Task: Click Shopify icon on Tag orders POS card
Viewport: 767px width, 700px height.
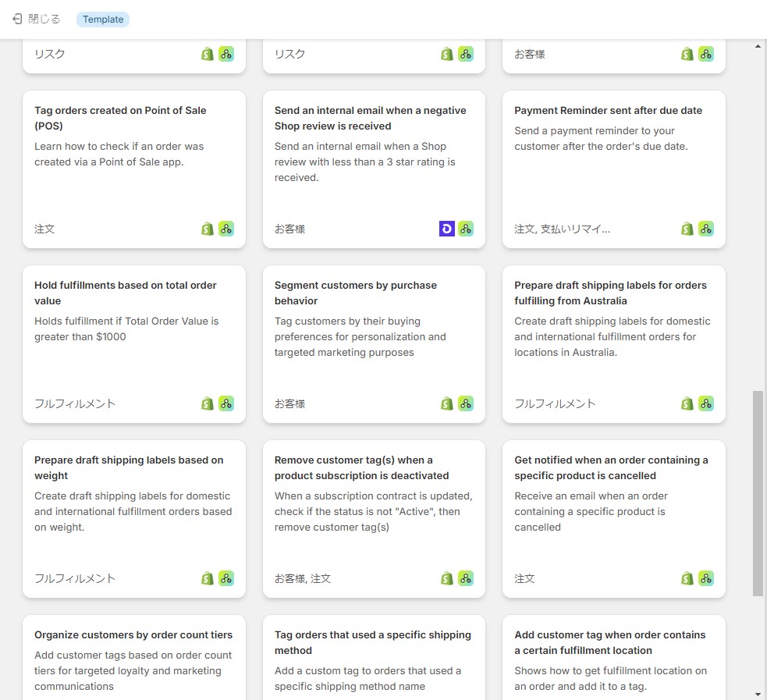Action: click(x=208, y=229)
